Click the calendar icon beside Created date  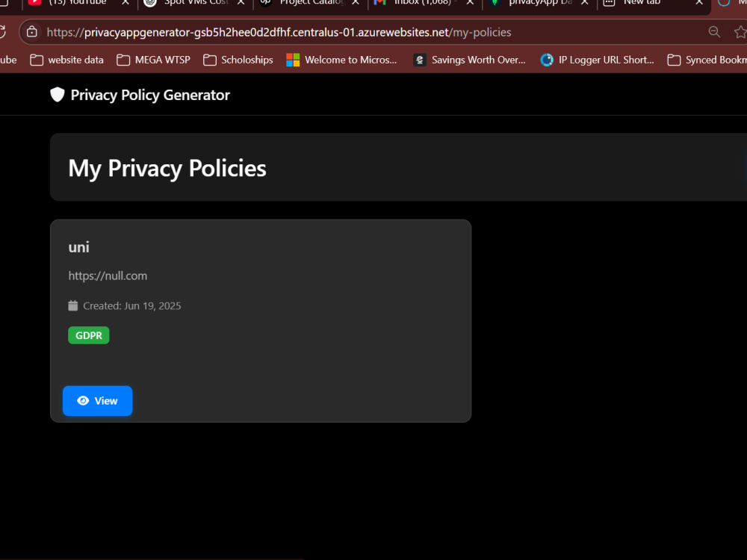[73, 305]
